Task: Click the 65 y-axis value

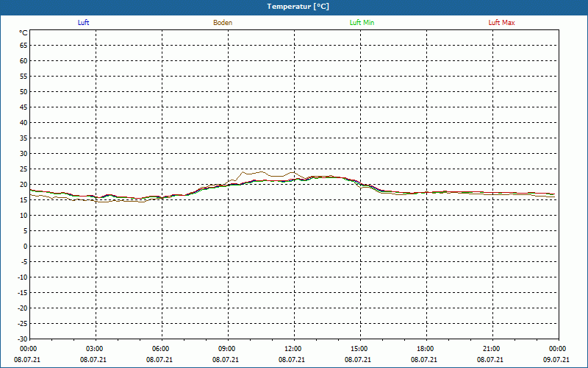Action: 24,46
